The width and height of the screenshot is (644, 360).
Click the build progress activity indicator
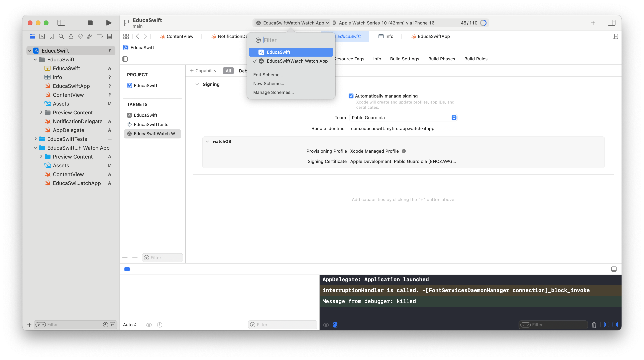pyautogui.click(x=483, y=23)
